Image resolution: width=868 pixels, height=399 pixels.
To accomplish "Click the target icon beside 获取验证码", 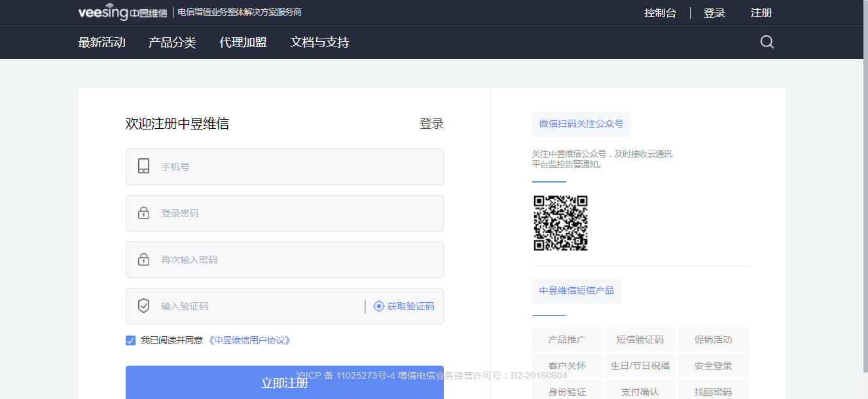I will 378,306.
